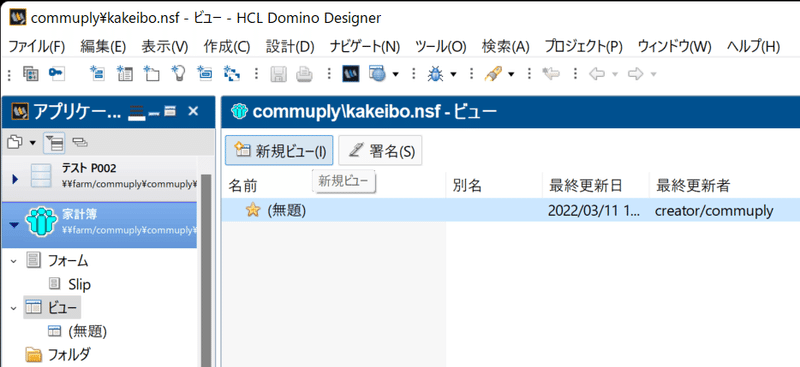The image size is (800, 367).
Task: Click the Applications panel vertical scrollbar
Action: [206, 271]
